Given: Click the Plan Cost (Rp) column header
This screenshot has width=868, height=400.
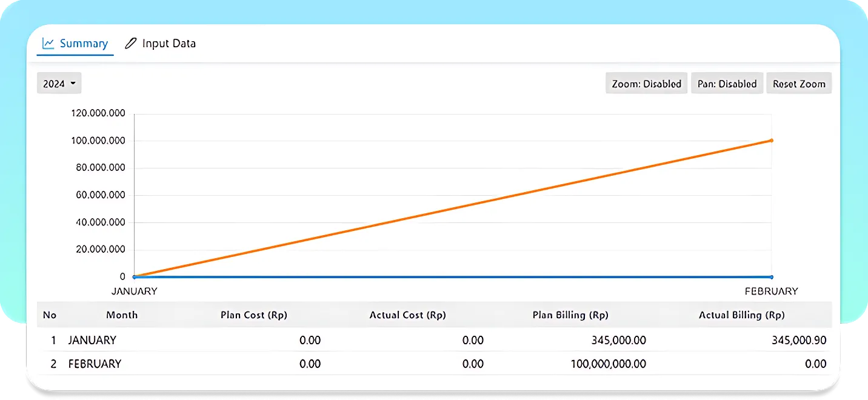Looking at the screenshot, I should point(253,315).
